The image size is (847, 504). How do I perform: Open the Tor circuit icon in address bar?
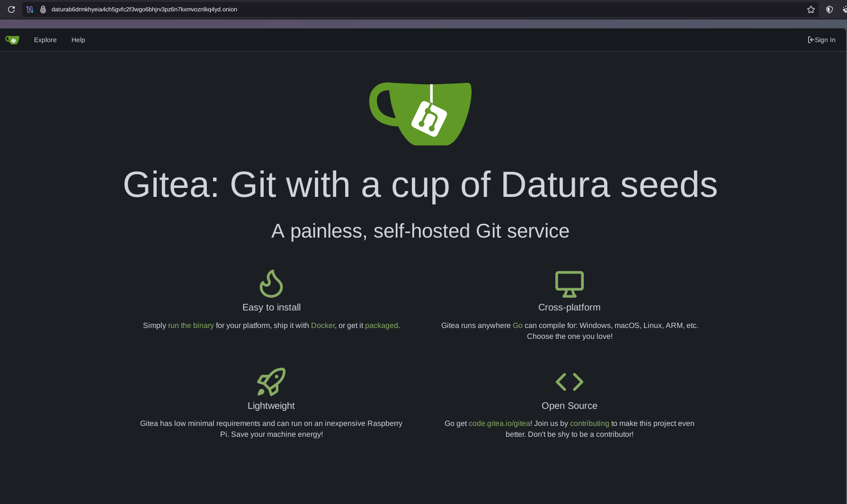click(30, 9)
